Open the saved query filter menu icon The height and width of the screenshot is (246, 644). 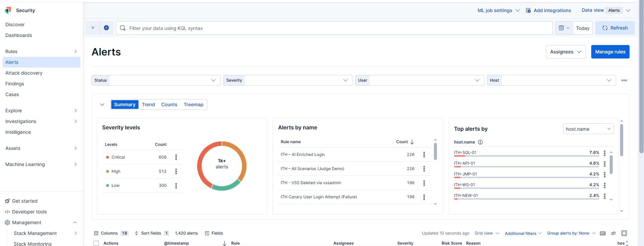coord(93,28)
